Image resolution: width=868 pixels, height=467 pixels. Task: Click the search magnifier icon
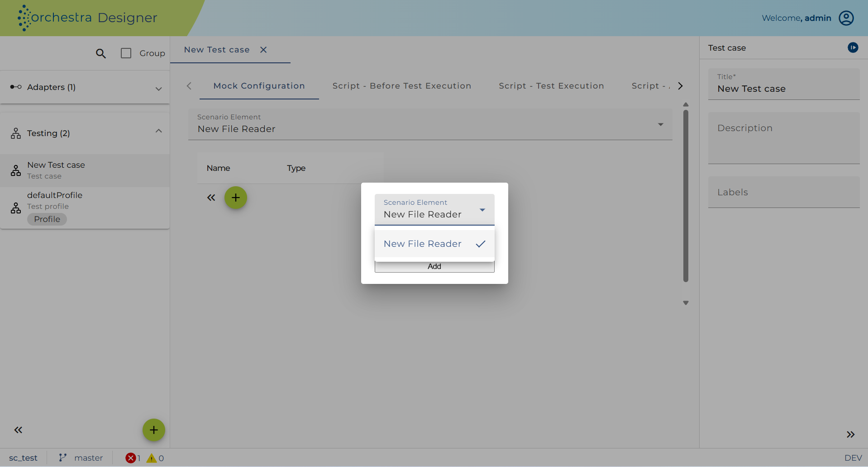tap(101, 53)
